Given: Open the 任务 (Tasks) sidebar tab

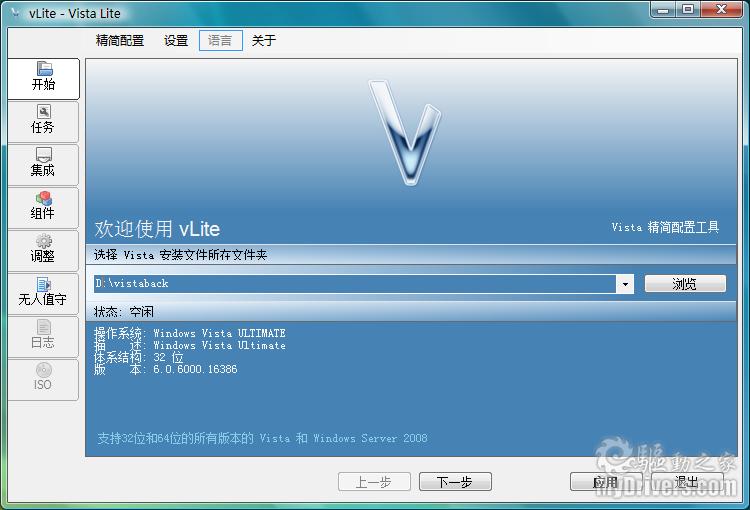Looking at the screenshot, I should pos(43,122).
